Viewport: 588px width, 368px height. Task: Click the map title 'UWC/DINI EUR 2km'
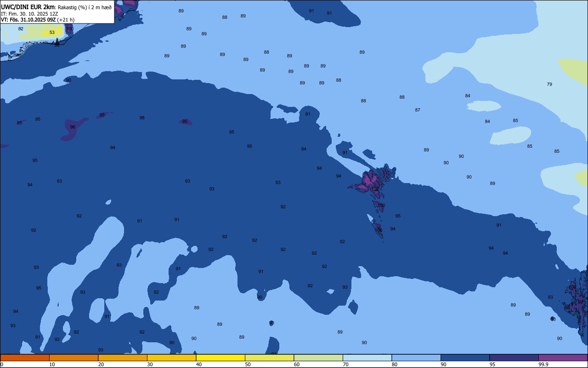coord(28,7)
